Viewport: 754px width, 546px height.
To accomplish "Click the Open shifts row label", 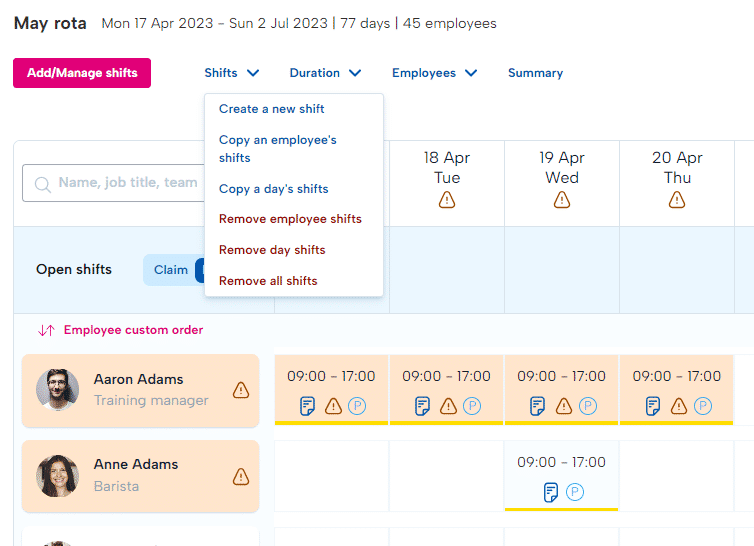I will click(74, 269).
